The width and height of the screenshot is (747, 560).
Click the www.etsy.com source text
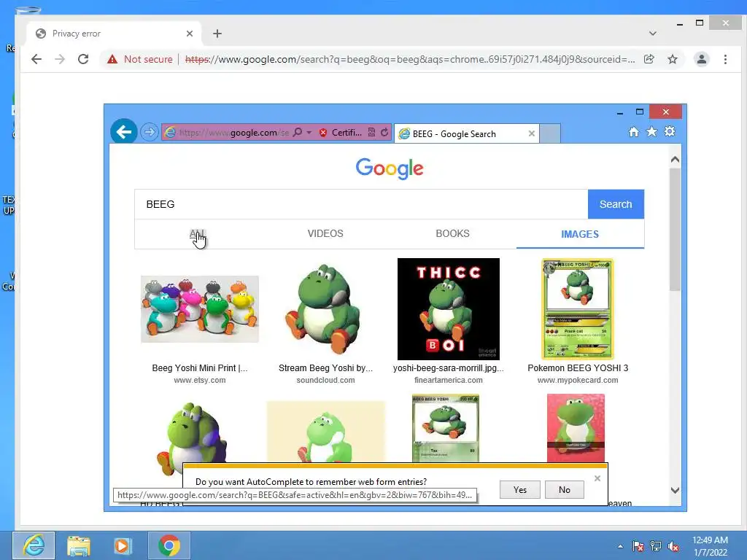200,380
